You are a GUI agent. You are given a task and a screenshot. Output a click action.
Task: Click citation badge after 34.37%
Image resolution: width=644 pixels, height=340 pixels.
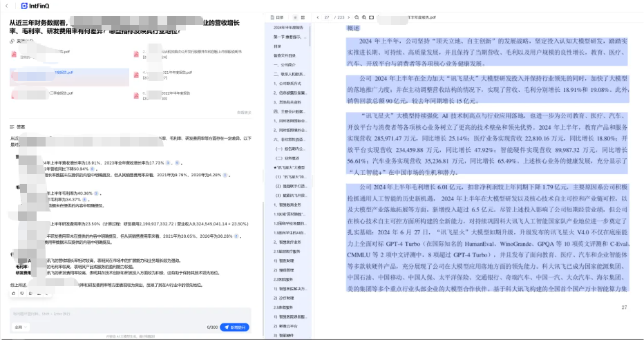pos(84,199)
